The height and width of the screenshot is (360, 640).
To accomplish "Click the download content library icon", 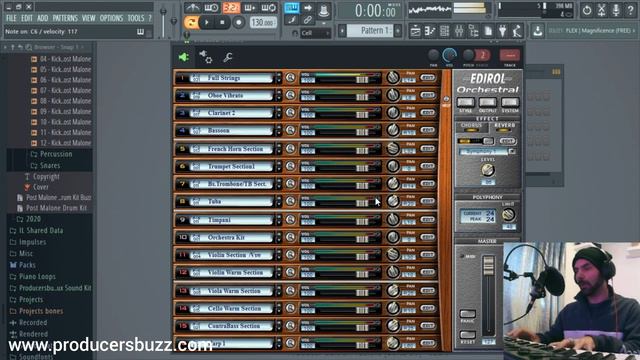I will (x=538, y=31).
